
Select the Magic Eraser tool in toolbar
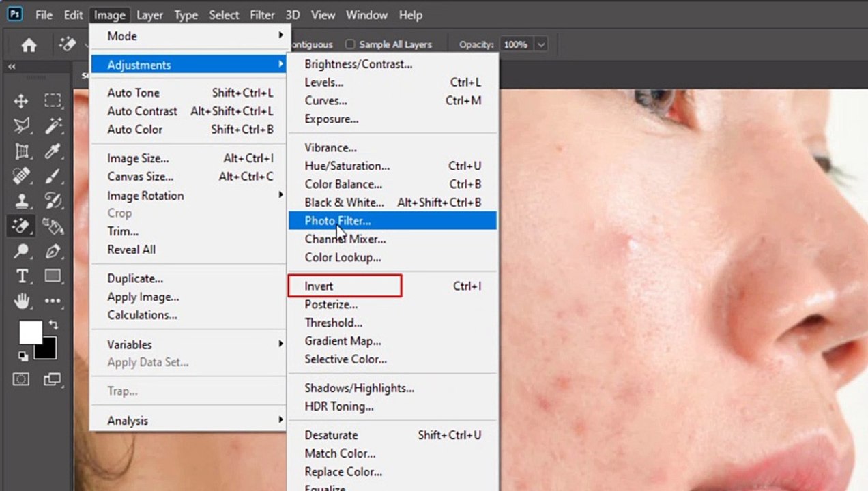(x=21, y=226)
